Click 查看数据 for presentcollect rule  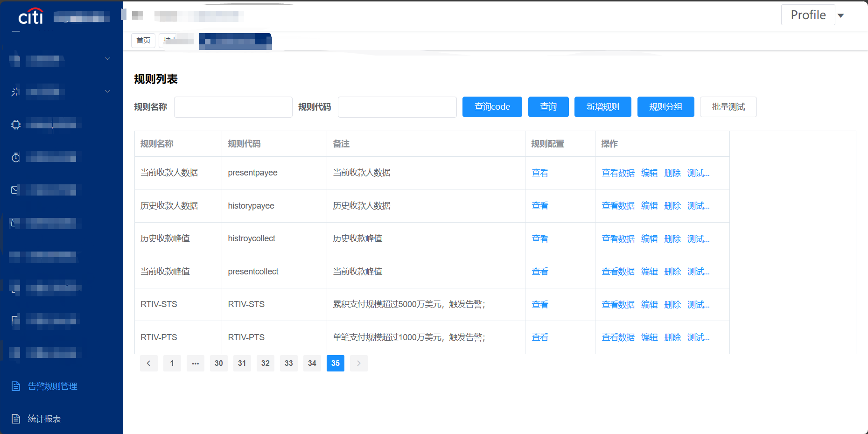618,272
